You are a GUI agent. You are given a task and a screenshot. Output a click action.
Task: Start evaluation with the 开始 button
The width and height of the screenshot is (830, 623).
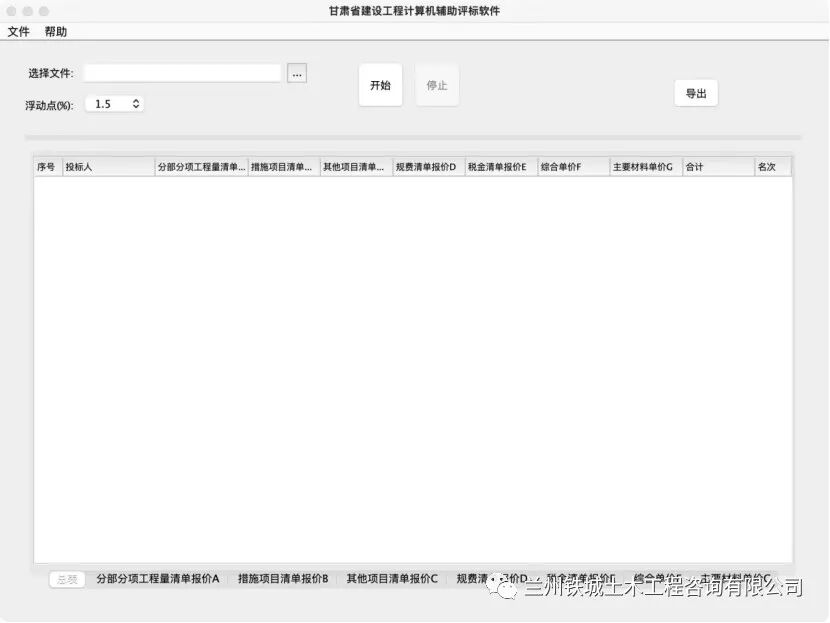tap(381, 85)
